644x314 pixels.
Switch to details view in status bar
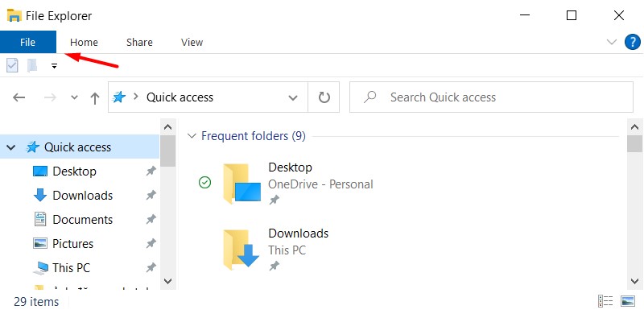[x=605, y=301]
